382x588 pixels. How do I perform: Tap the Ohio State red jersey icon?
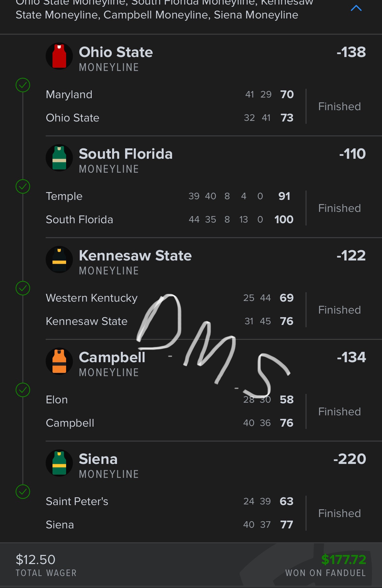(59, 56)
